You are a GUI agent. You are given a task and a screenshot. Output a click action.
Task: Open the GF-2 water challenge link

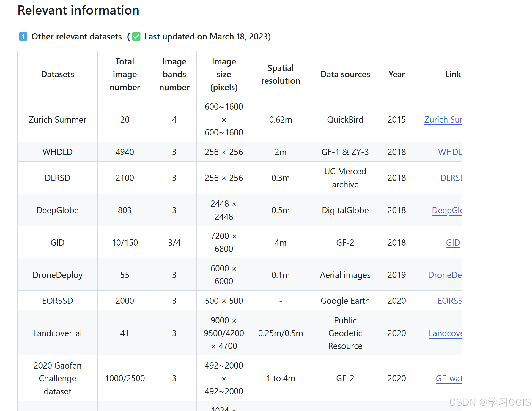coord(449,378)
